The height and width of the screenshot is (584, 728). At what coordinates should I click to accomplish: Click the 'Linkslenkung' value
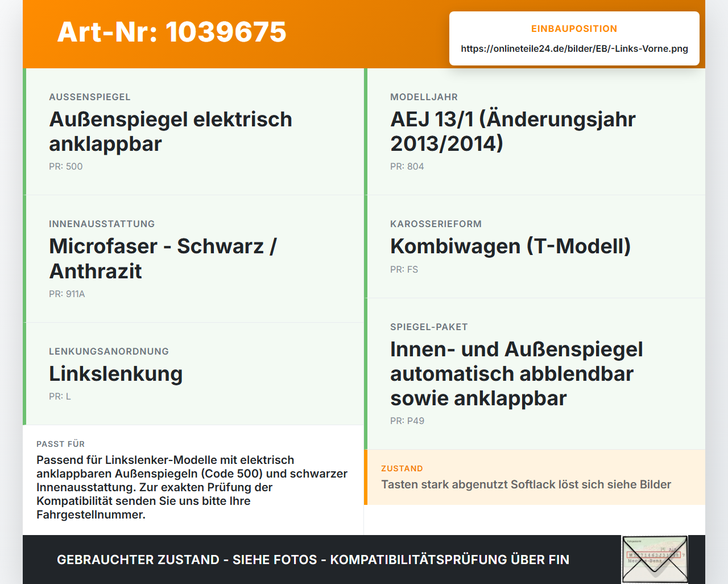pos(116,374)
